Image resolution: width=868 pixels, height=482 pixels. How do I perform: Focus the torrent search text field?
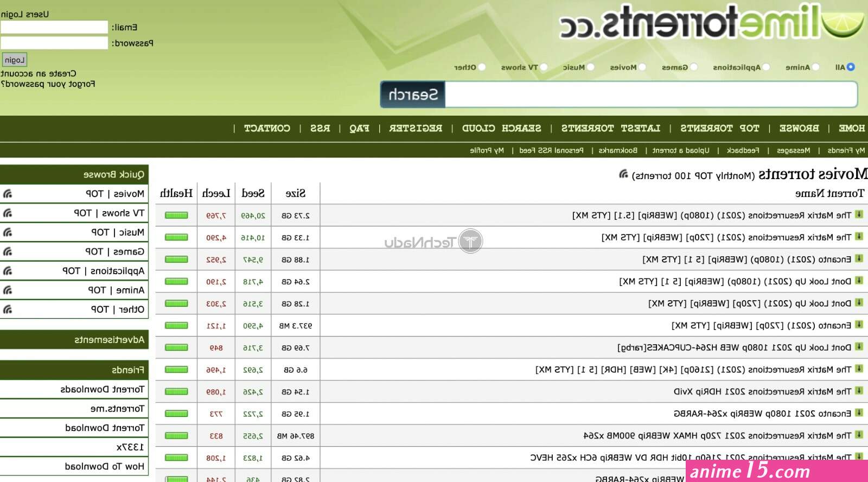[x=651, y=95]
